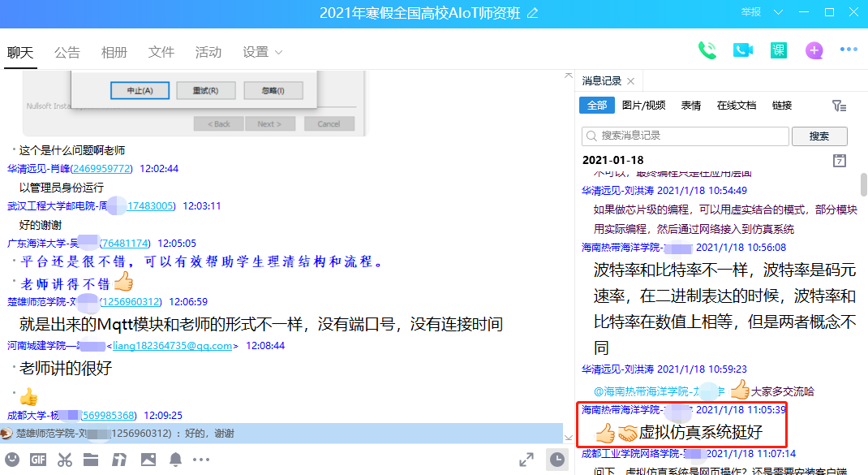The image size is (868, 475).
Task: Expand the input box with arrows icon
Action: tap(526, 460)
